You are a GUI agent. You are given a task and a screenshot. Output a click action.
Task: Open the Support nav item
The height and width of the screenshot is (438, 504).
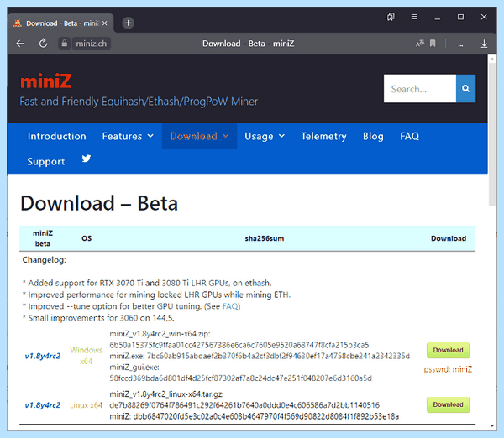click(x=45, y=161)
